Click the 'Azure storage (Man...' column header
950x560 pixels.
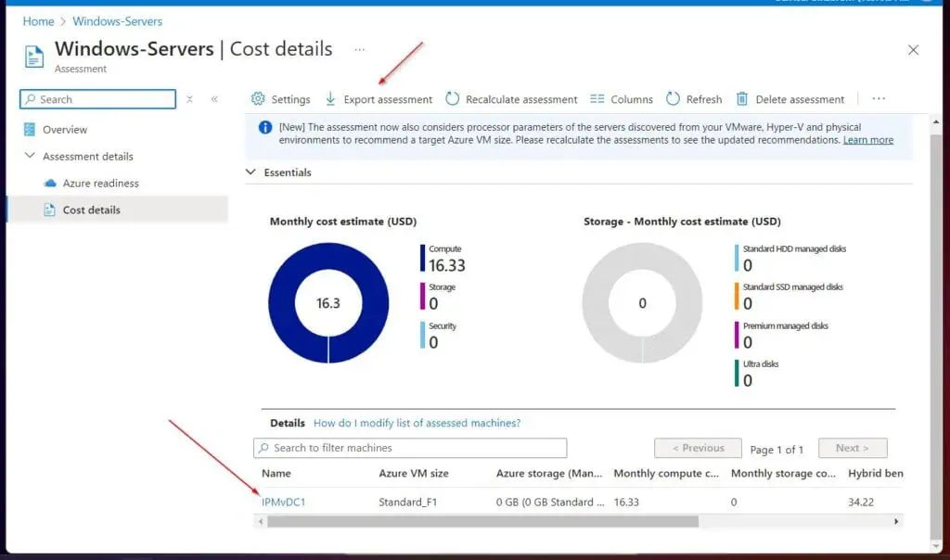pos(549,474)
